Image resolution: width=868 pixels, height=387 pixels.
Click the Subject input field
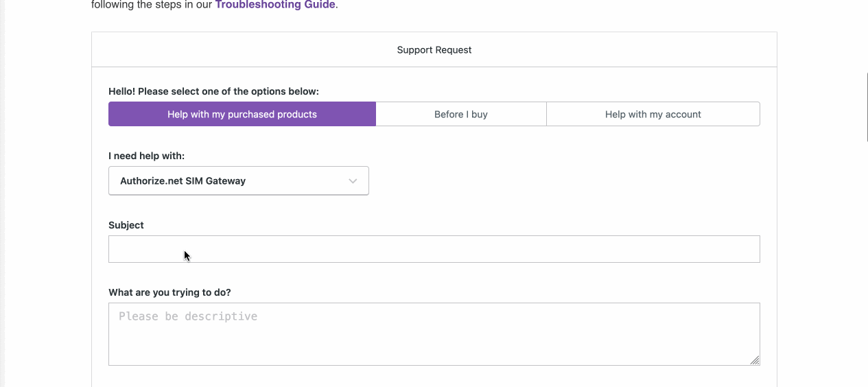(x=434, y=249)
